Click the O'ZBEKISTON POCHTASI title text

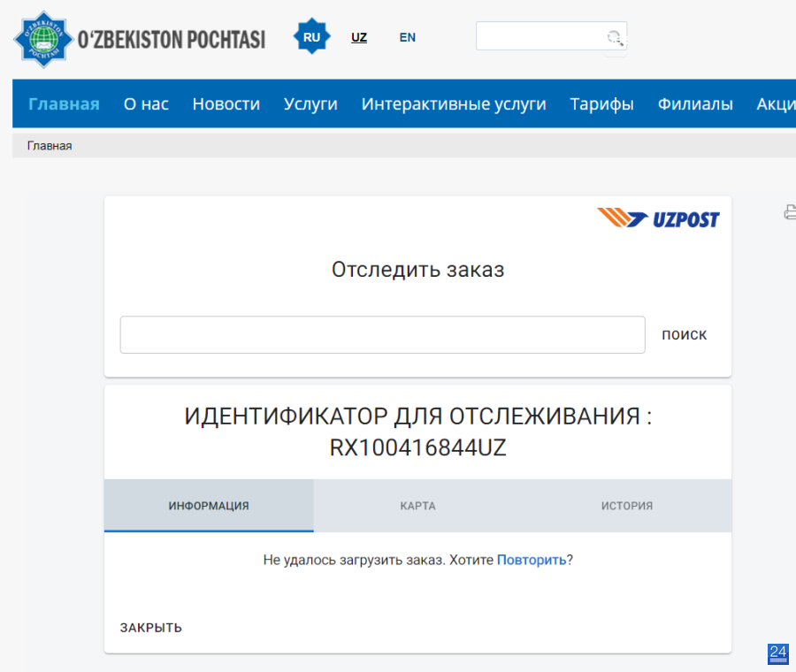[172, 40]
